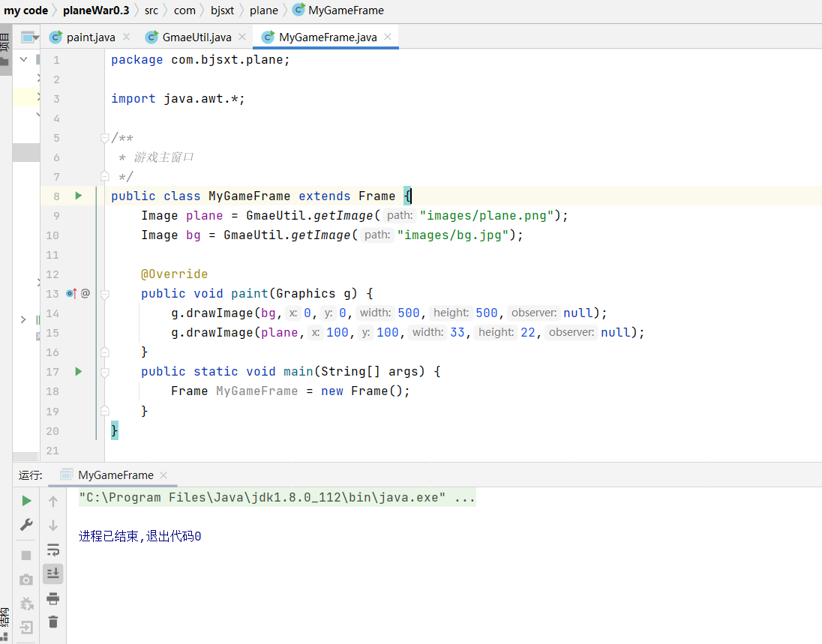
Task: Click the exit arrow icon in Run panel
Action: point(26,628)
